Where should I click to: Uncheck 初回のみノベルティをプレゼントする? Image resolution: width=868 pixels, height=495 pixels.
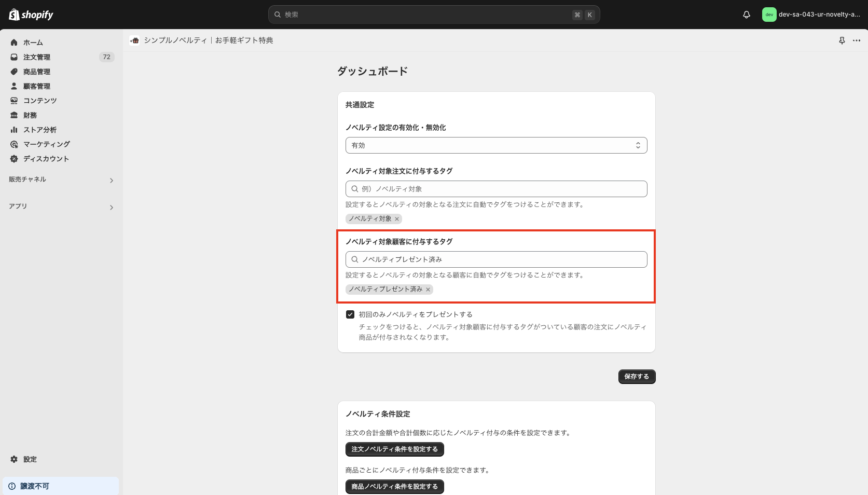350,314
